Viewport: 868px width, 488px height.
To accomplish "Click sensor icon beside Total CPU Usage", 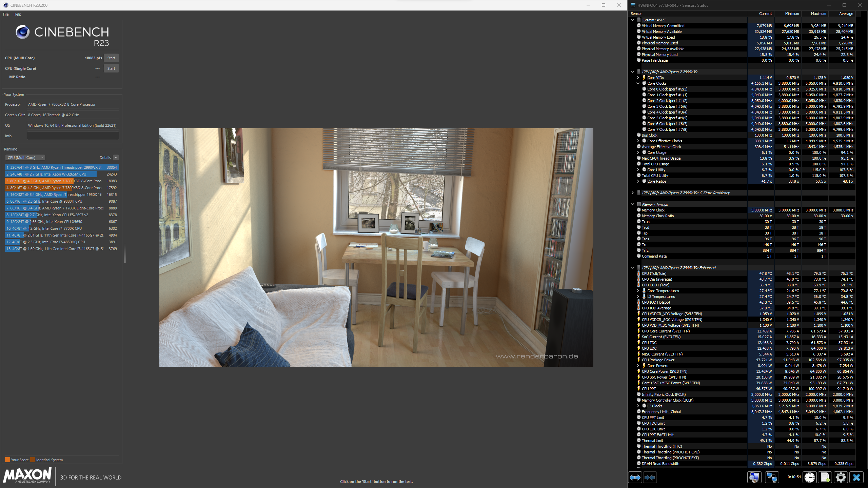I will [639, 164].
